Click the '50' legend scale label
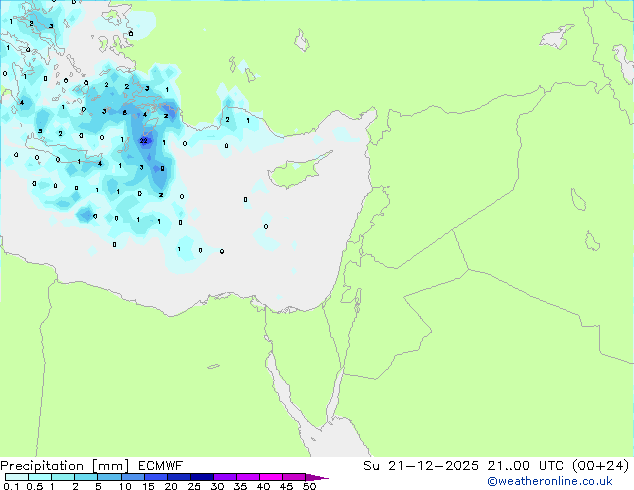Viewport: 634px width, 490px height. (x=309, y=486)
